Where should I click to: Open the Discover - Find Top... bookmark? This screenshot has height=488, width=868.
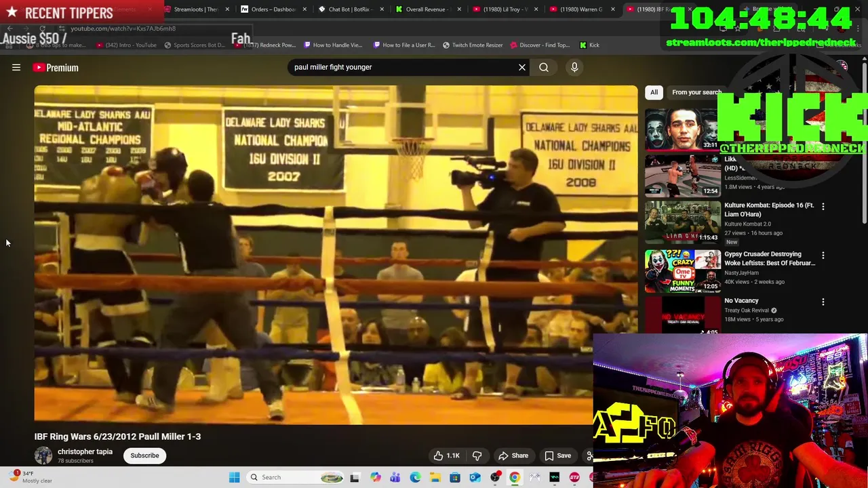[540, 45]
